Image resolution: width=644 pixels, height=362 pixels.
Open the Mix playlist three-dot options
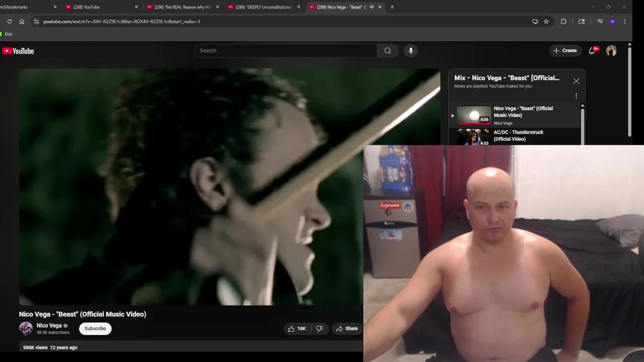click(577, 96)
